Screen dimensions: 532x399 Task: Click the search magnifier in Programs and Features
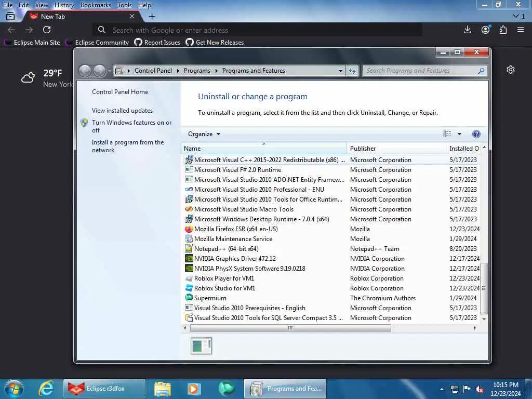[481, 71]
